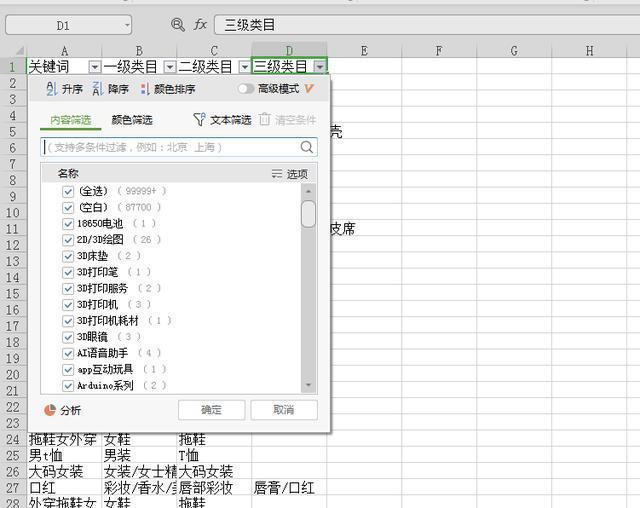Click the search magnifier in filter box
The height and width of the screenshot is (508, 640).
point(307,147)
